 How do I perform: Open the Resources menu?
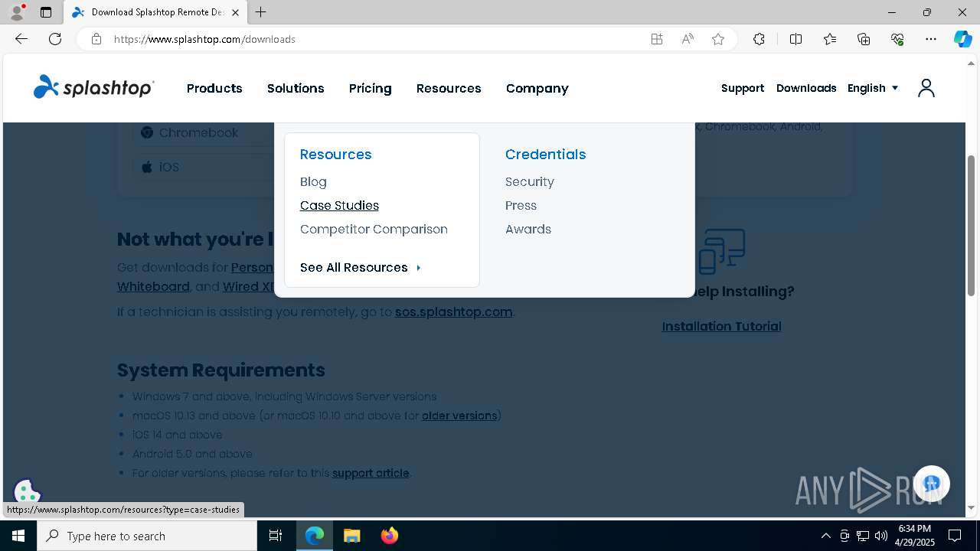click(449, 88)
